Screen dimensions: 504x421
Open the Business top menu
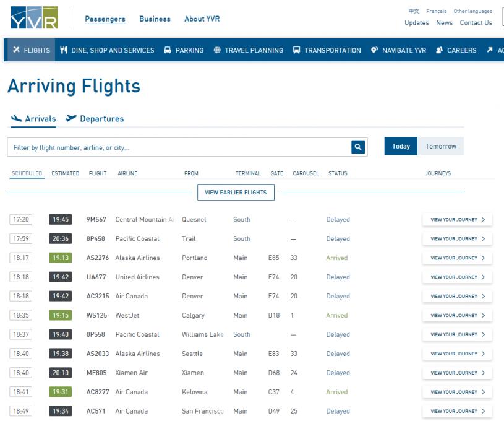tap(155, 19)
